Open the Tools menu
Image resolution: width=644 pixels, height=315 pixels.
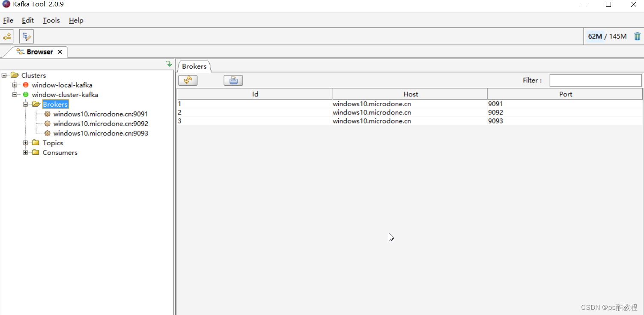point(51,20)
